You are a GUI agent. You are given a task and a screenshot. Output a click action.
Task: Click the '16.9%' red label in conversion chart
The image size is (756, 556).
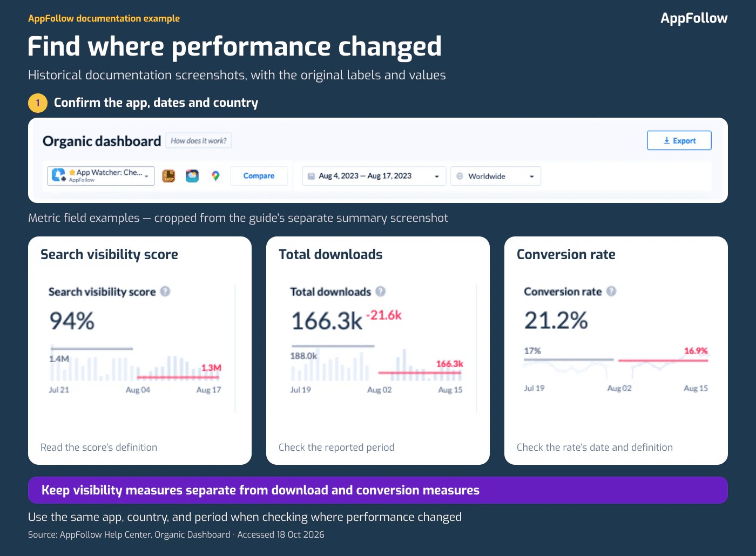696,351
